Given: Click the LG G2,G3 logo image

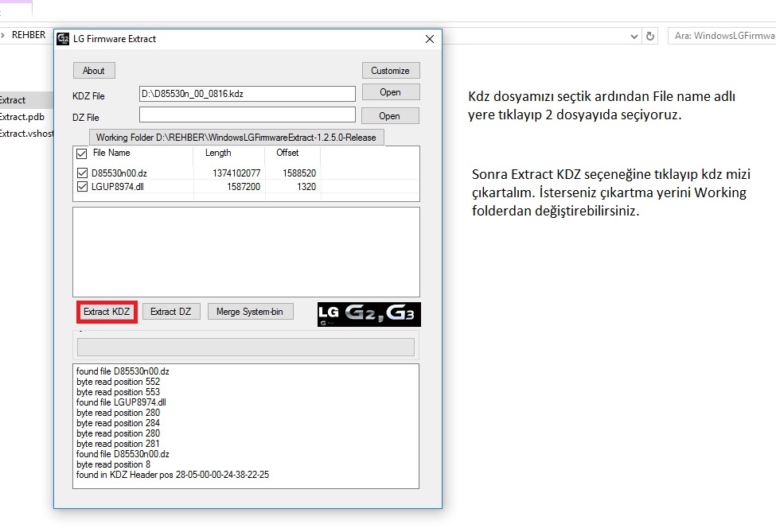Looking at the screenshot, I should (369, 314).
